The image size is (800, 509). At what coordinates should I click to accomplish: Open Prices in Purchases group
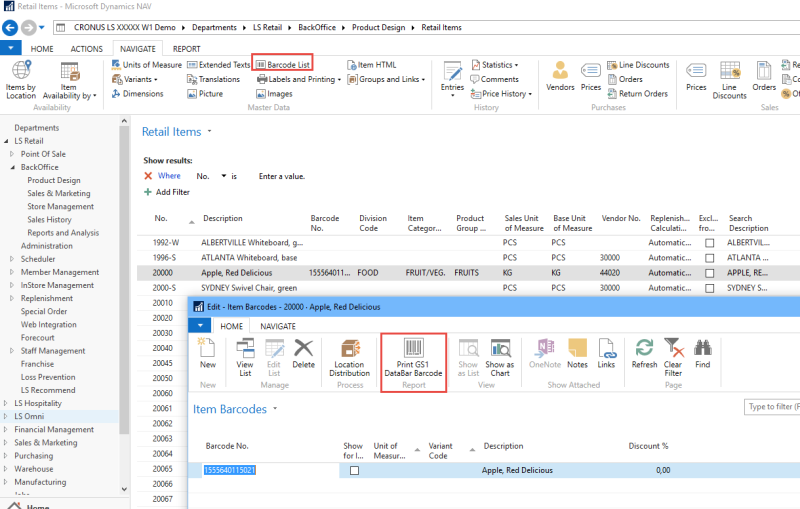click(591, 76)
